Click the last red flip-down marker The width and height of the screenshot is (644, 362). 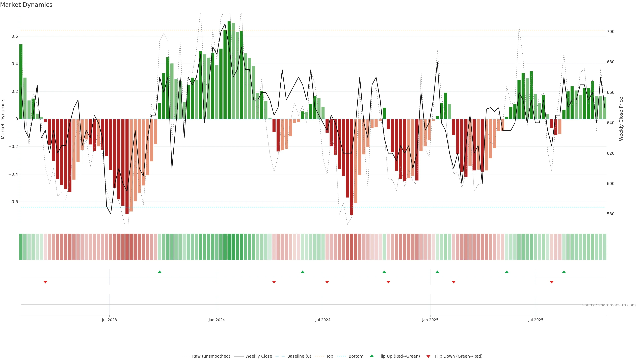coord(551,282)
